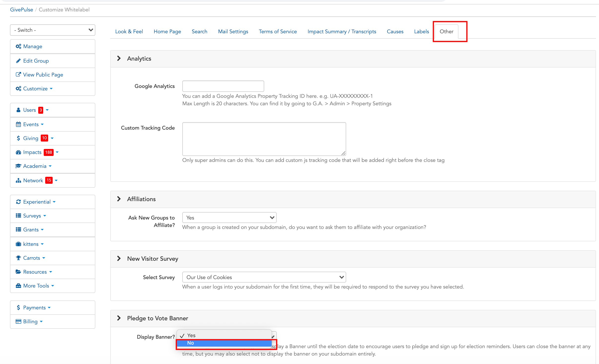This screenshot has height=364, width=599.
Task: Click the red 15 badge on Network
Action: 49,180
